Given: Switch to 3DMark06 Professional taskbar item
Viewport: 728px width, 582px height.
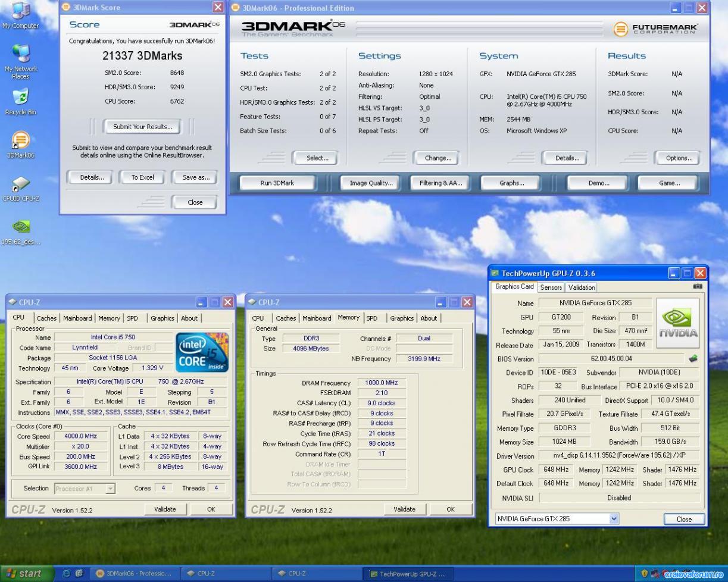Looking at the screenshot, I should coord(134,574).
